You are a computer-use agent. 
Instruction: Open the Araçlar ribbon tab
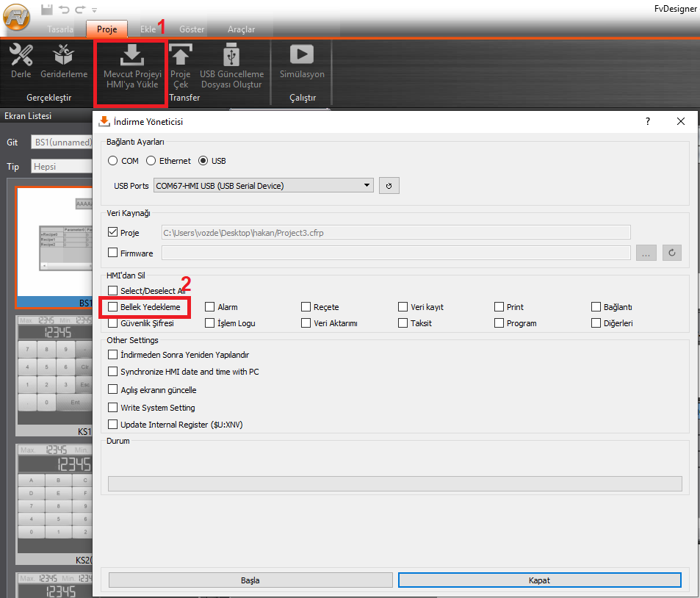(242, 29)
